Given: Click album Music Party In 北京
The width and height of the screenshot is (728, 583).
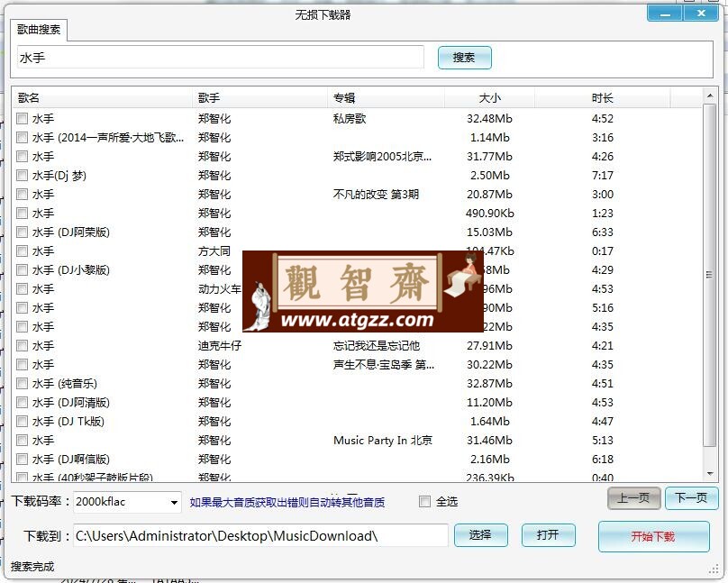Looking at the screenshot, I should [383, 441].
